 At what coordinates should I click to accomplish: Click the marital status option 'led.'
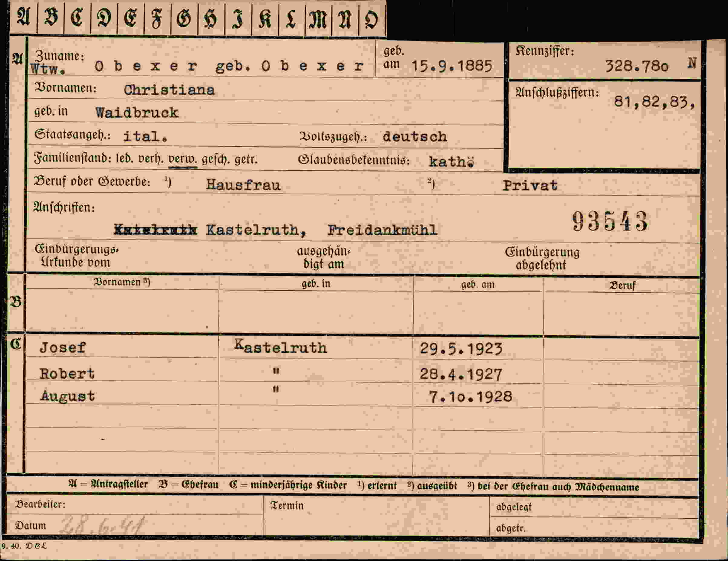coord(125,158)
